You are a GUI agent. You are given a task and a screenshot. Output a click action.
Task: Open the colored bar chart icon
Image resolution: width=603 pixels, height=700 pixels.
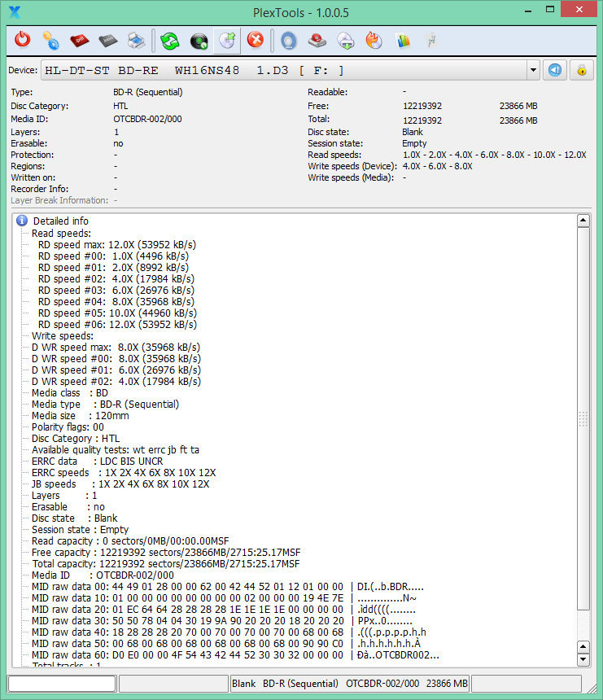[x=403, y=41]
